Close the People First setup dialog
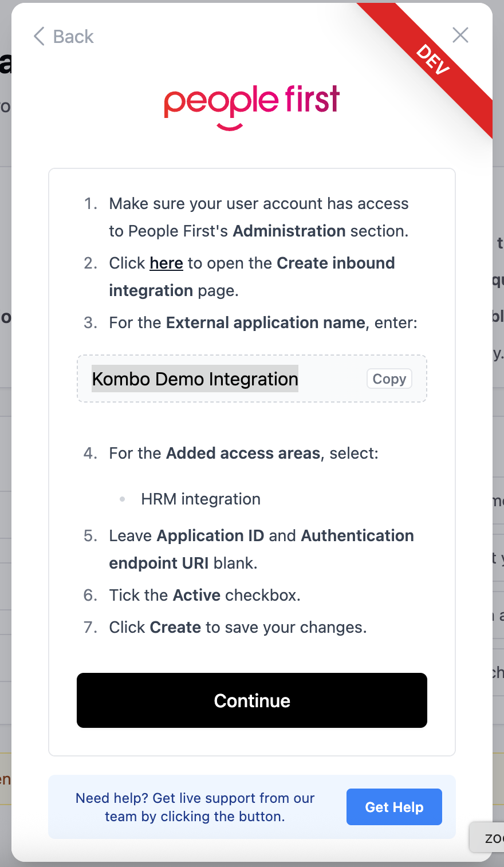The width and height of the screenshot is (504, 867). (x=460, y=36)
